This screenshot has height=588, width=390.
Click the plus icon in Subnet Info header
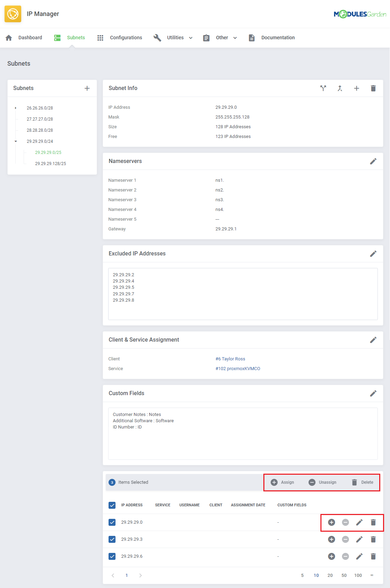[x=357, y=88]
